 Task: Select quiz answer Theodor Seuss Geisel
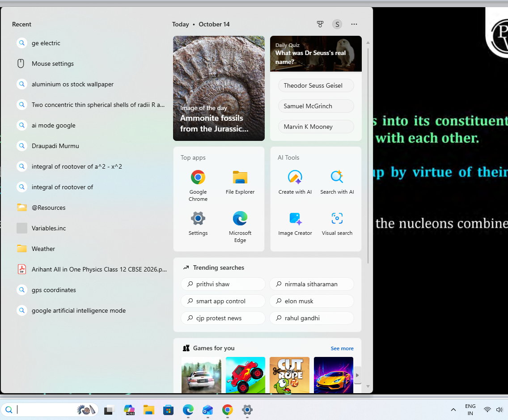pos(316,85)
